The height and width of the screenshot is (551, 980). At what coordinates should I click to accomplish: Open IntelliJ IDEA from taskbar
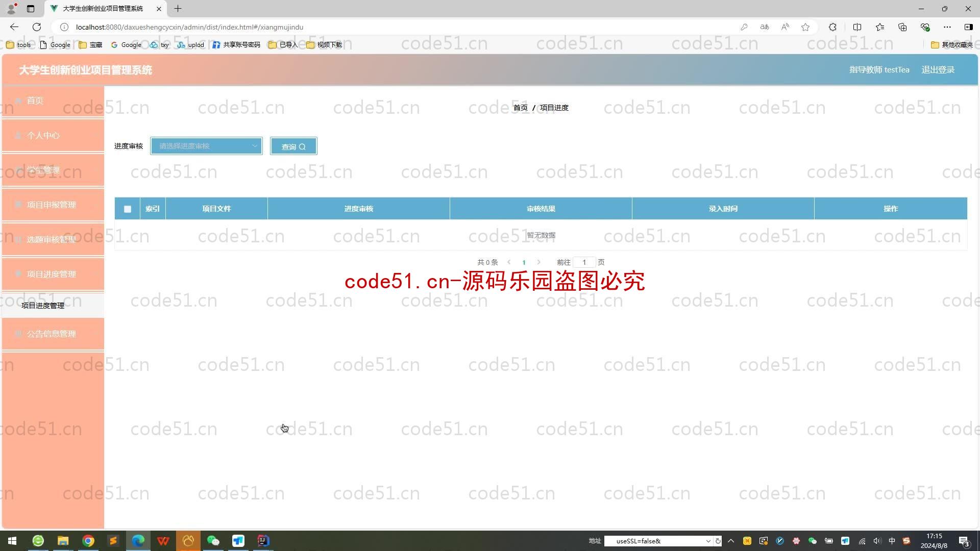coord(263,541)
